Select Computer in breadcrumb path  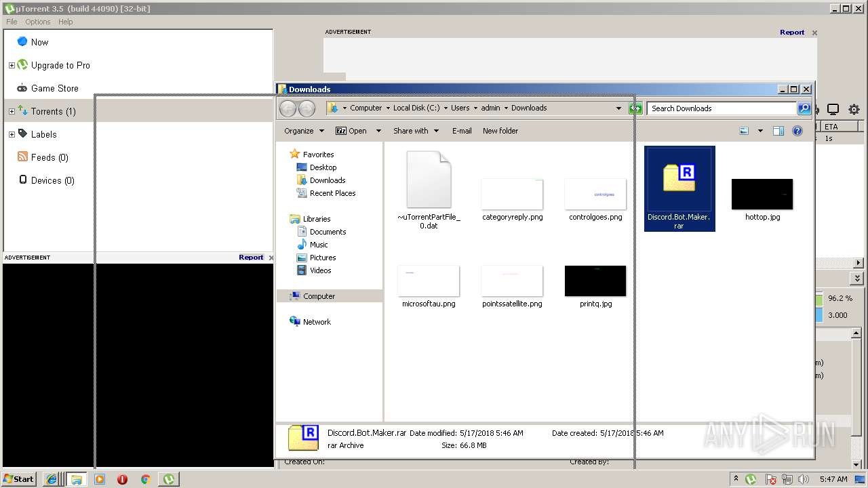click(366, 108)
